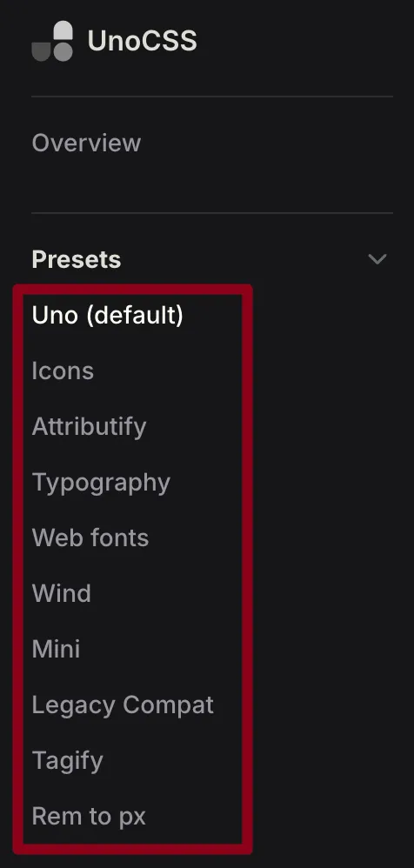This screenshot has width=414, height=868.
Task: Open the Overview page
Action: click(86, 143)
